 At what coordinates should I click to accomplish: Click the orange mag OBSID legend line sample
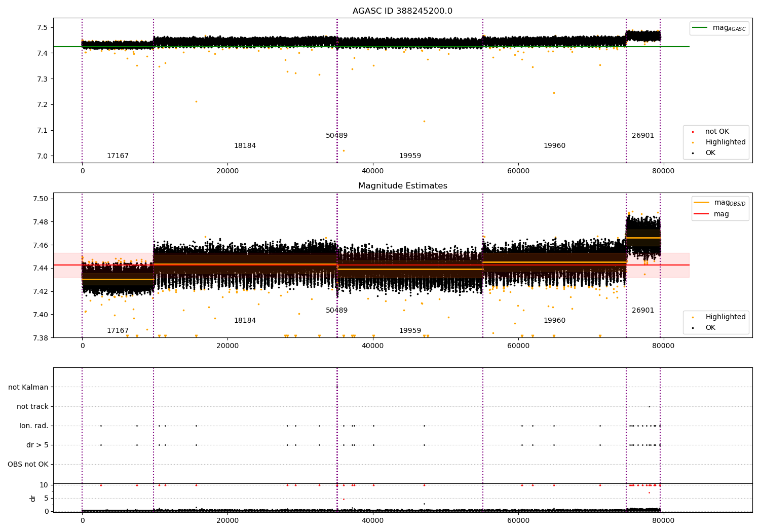702,203
